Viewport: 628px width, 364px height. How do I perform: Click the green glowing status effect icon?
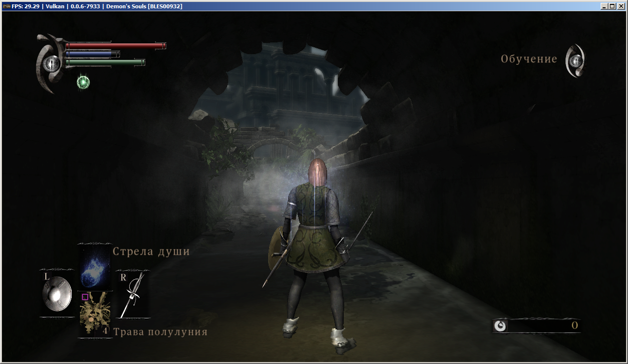(83, 82)
